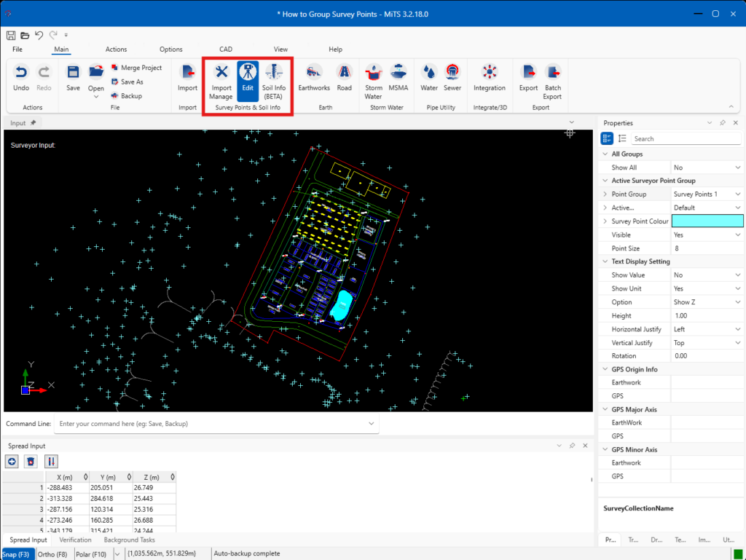746x560 pixels.
Task: Click Backup in File group
Action: pos(127,95)
